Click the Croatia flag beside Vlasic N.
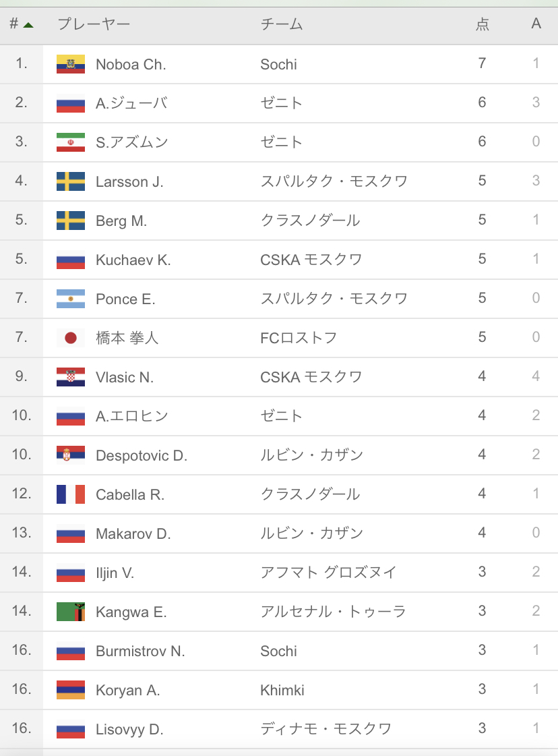Image resolution: width=558 pixels, height=756 pixels. point(71,377)
